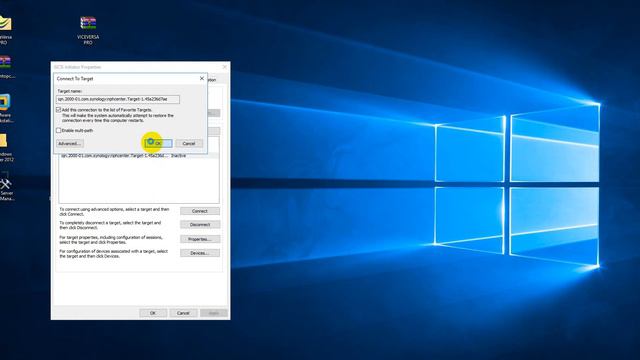This screenshot has height=360, width=640.
Task: Toggle Add this connection to Favorite Targets
Action: point(58,110)
